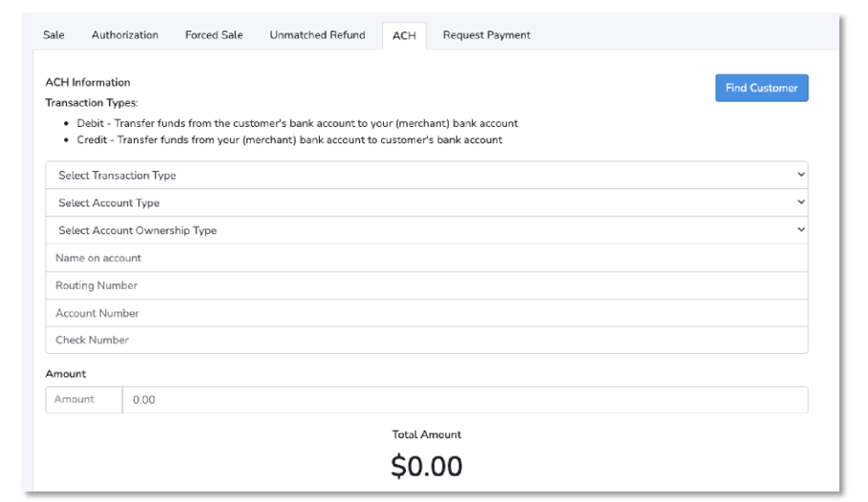The width and height of the screenshot is (868, 502).
Task: Select the Forced Sale tab
Action: pyautogui.click(x=214, y=35)
